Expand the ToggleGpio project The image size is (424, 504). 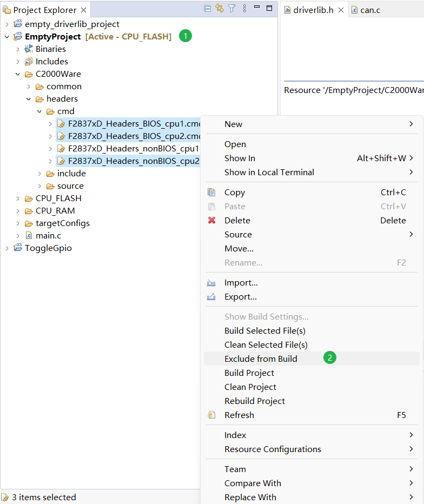pyautogui.click(x=7, y=248)
